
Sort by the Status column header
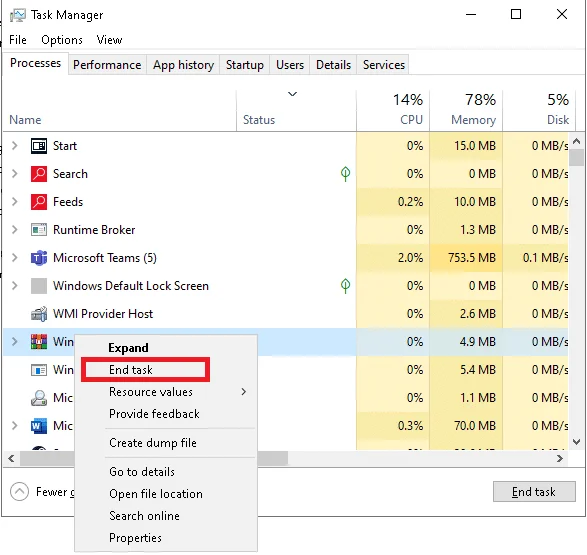click(x=296, y=111)
